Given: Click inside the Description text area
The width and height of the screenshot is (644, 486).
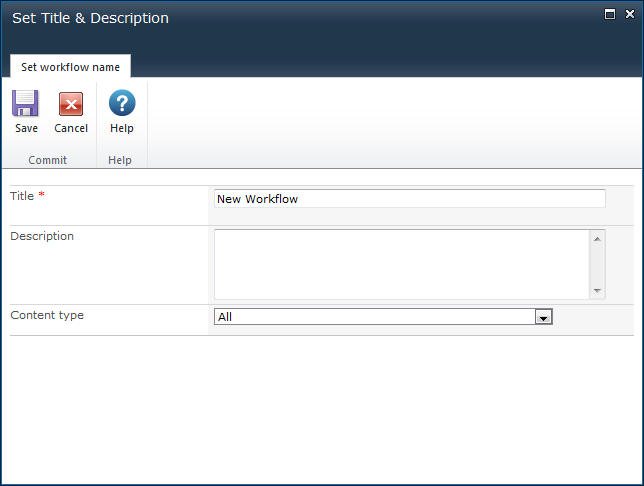Looking at the screenshot, I should click(402, 265).
